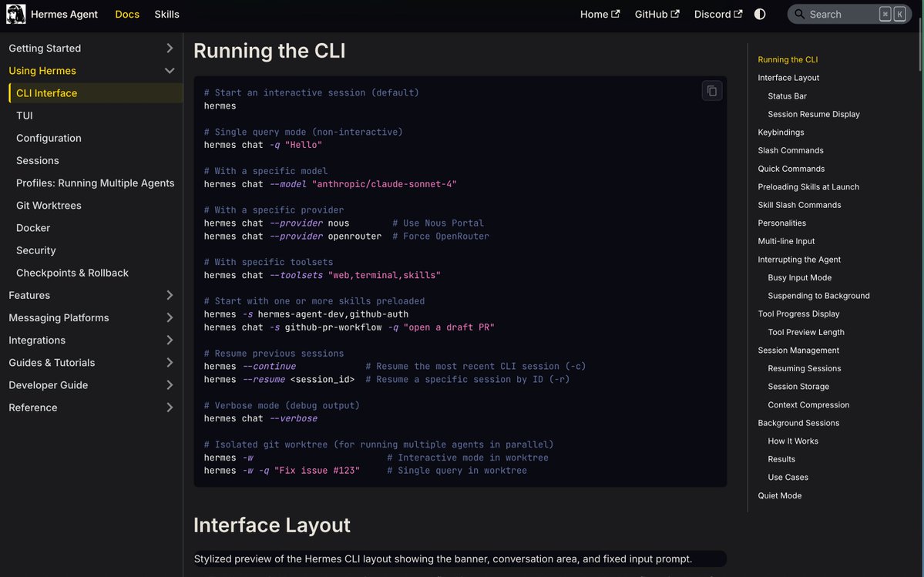Click the Hermes Agent title text
The height and width of the screenshot is (577, 924).
64,14
